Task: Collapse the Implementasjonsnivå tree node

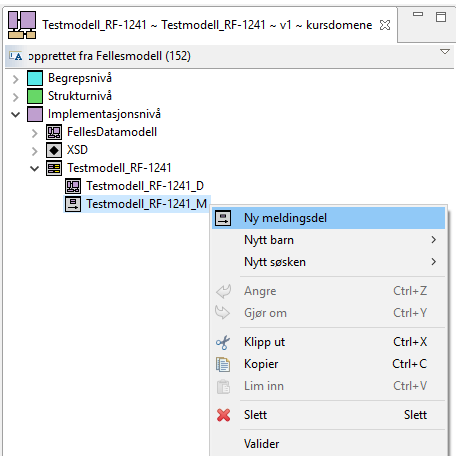Action: [x=15, y=115]
